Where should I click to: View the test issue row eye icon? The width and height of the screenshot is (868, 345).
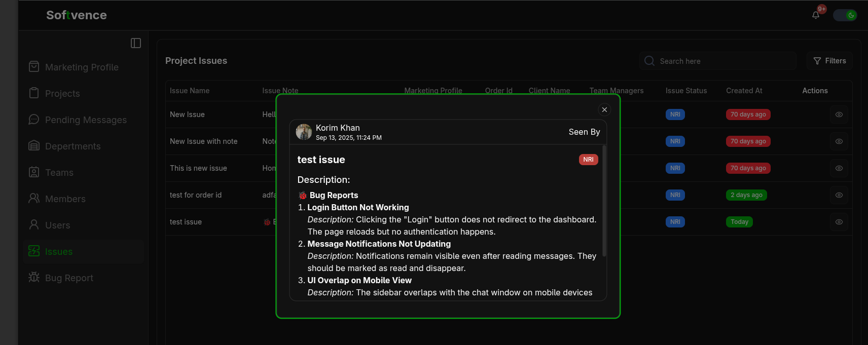839,222
